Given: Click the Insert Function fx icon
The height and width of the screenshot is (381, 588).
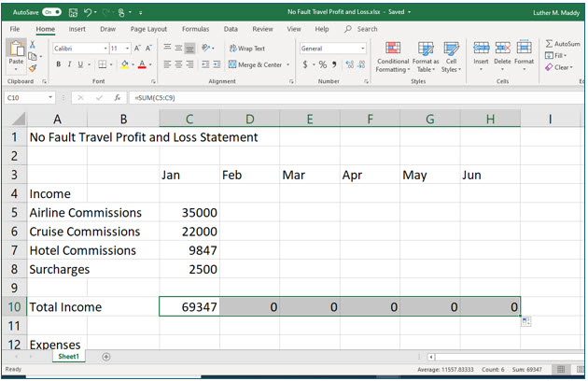Looking at the screenshot, I should [118, 98].
